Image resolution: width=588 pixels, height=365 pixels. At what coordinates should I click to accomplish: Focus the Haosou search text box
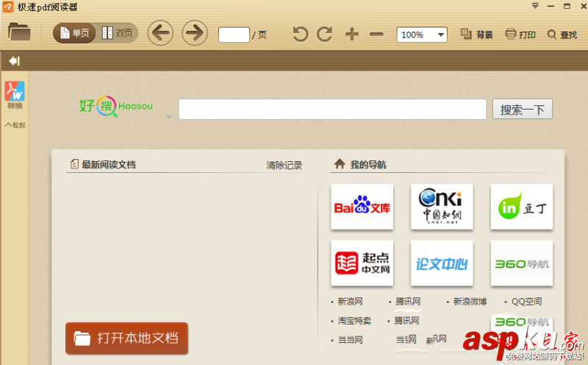[332, 109]
